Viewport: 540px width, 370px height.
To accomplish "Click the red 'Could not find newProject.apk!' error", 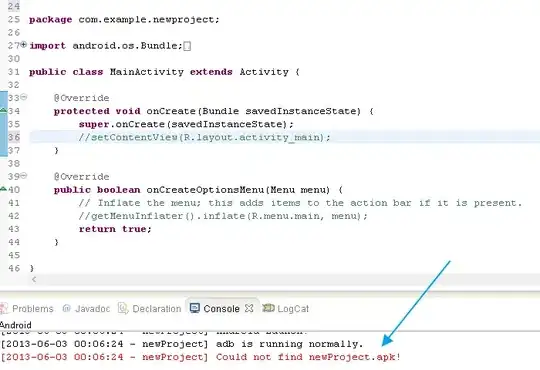I will pyautogui.click(x=308, y=357).
